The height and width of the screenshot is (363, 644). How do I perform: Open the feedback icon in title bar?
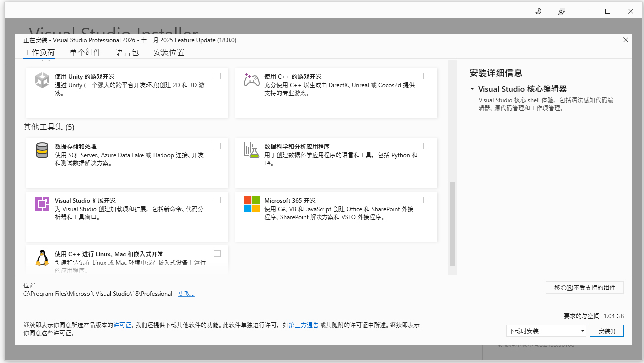562,11
